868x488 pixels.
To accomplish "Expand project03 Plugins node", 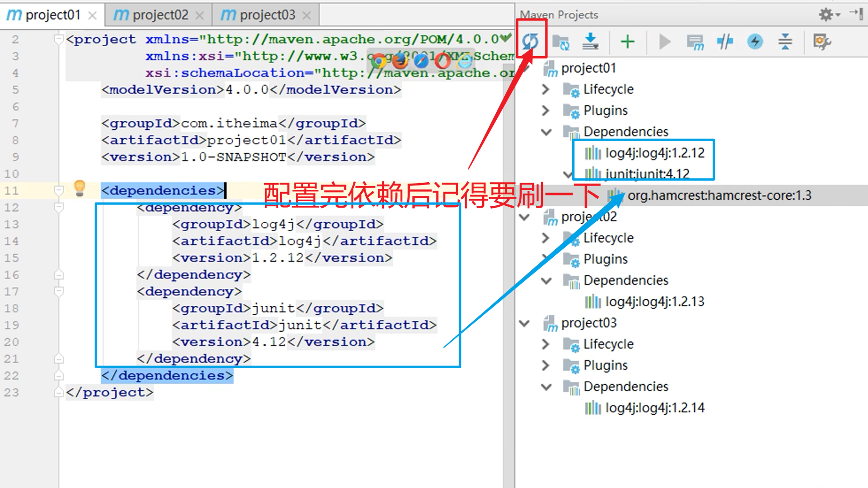I will point(546,365).
